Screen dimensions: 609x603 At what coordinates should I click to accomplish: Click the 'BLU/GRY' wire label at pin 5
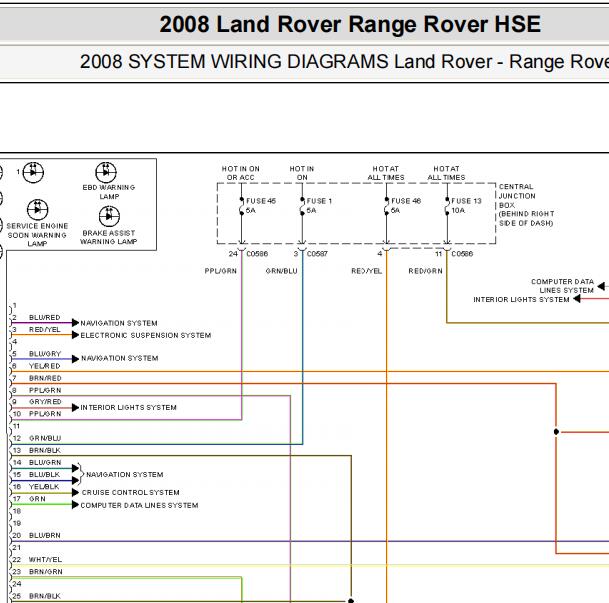(45, 354)
